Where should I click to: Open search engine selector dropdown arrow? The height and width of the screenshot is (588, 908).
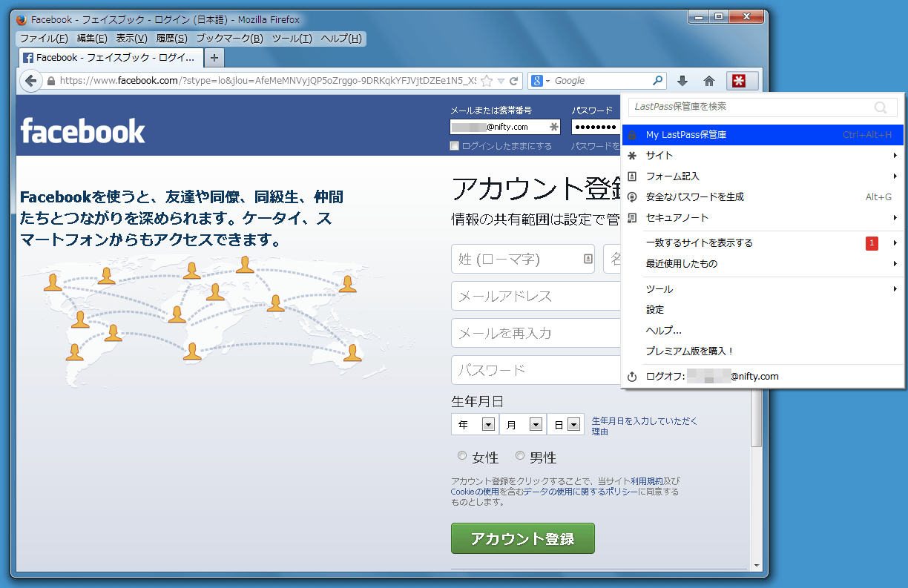547,81
